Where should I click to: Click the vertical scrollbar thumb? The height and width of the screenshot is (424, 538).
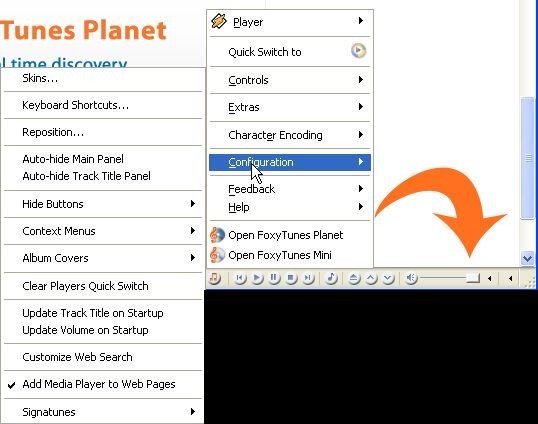pyautogui.click(x=528, y=158)
